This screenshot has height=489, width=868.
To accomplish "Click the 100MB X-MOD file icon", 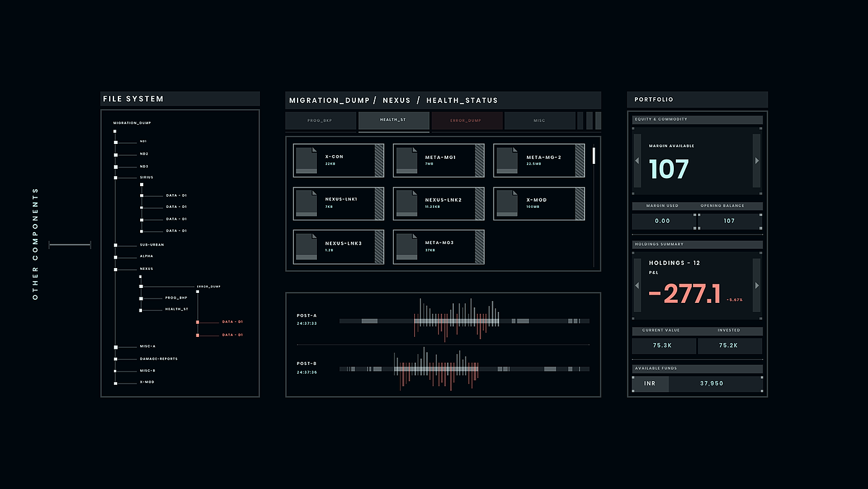I will point(507,204).
